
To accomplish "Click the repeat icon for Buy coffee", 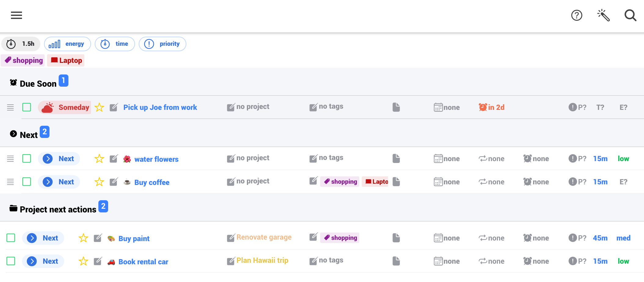I will [x=484, y=182].
